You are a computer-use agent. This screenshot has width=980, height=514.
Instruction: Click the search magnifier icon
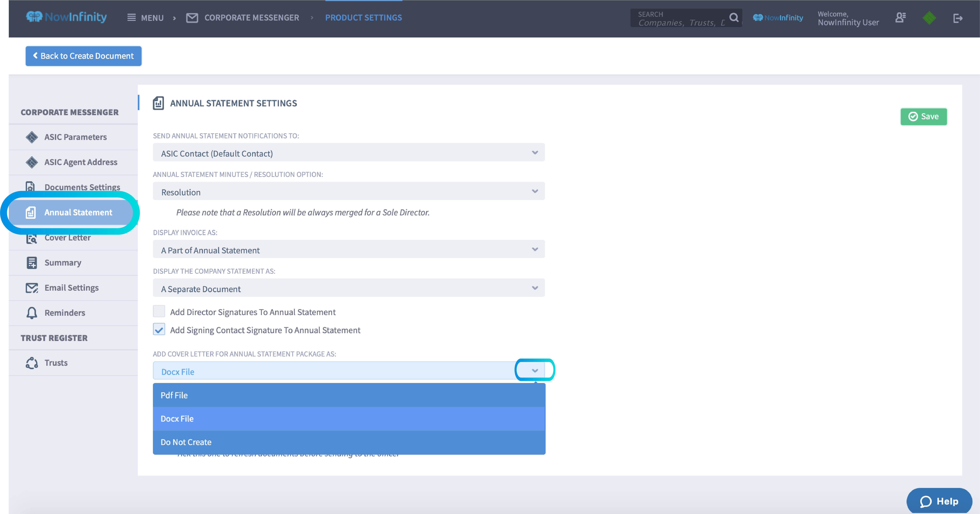(734, 17)
